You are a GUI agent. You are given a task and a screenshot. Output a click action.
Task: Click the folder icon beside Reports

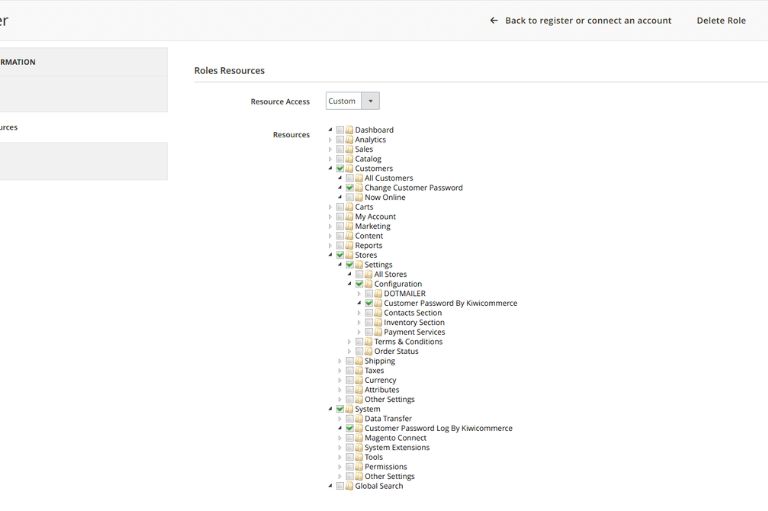pyautogui.click(x=349, y=246)
